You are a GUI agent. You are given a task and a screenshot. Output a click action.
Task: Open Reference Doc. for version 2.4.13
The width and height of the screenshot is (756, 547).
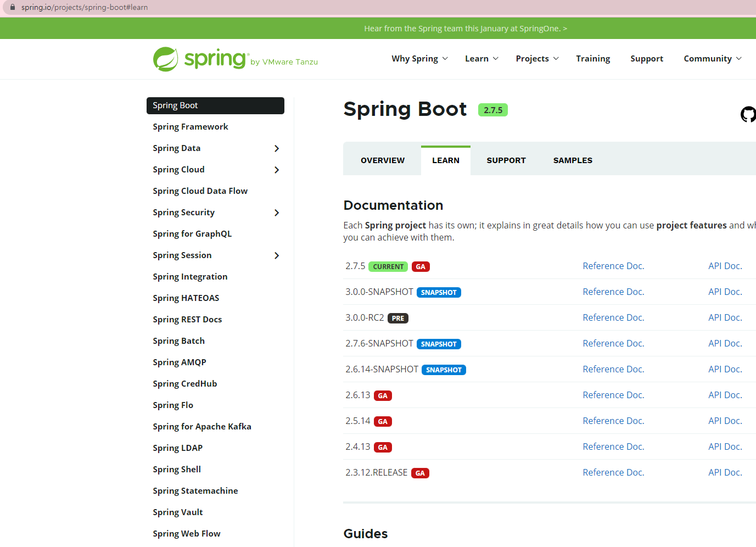[613, 446]
